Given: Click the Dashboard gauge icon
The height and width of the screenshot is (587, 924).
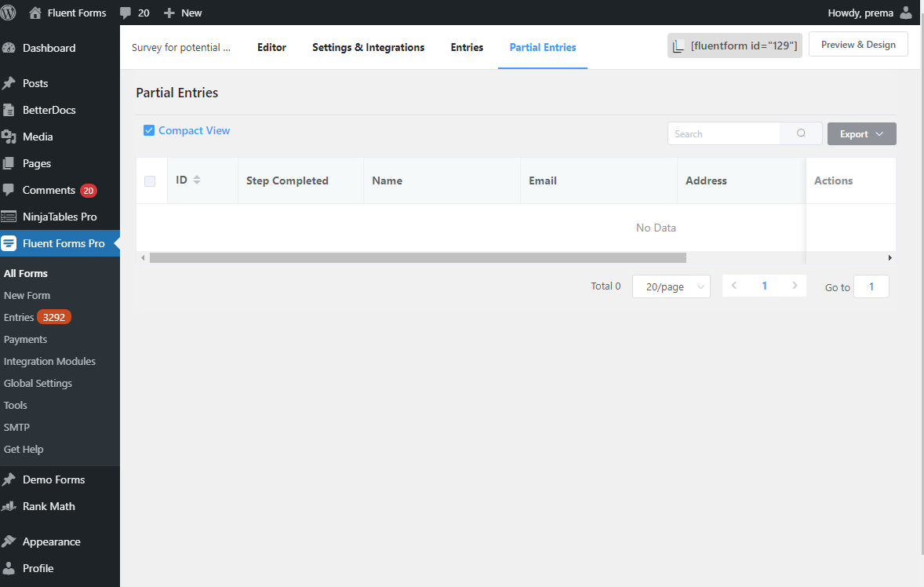Looking at the screenshot, I should (x=9, y=49).
